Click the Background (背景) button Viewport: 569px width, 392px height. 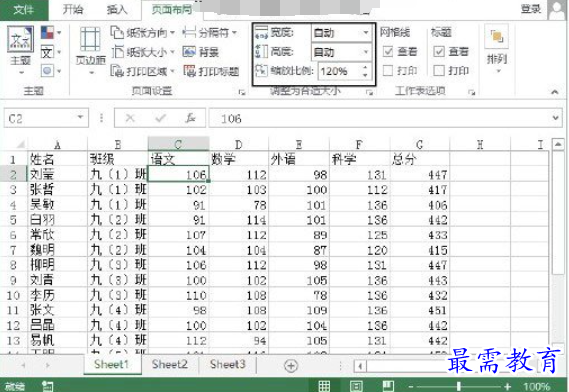point(201,52)
